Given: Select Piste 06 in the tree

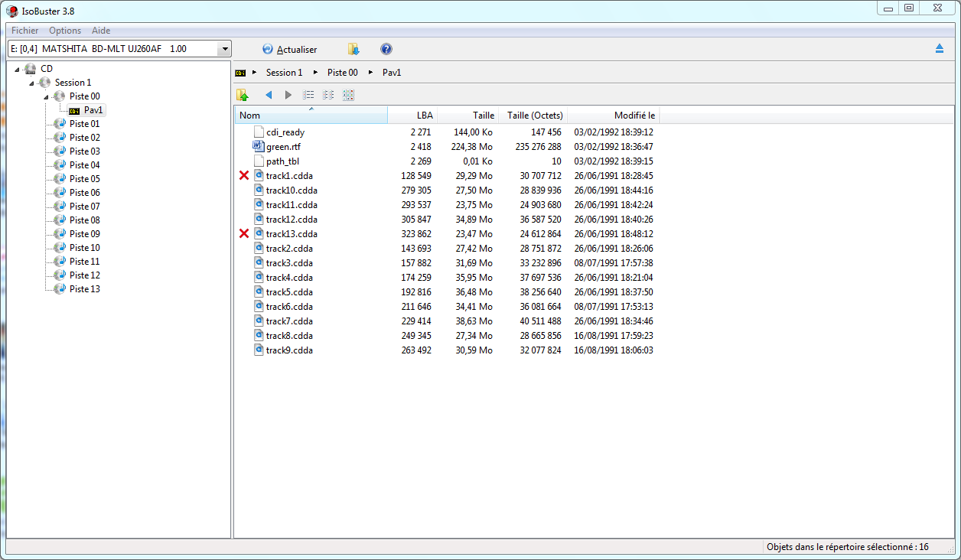Looking at the screenshot, I should (84, 193).
